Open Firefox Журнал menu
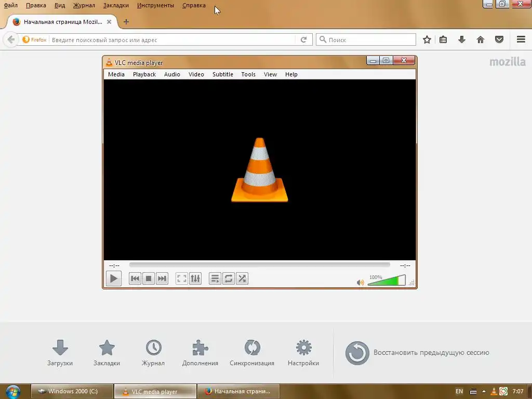This screenshot has width=532, height=399. (x=84, y=5)
